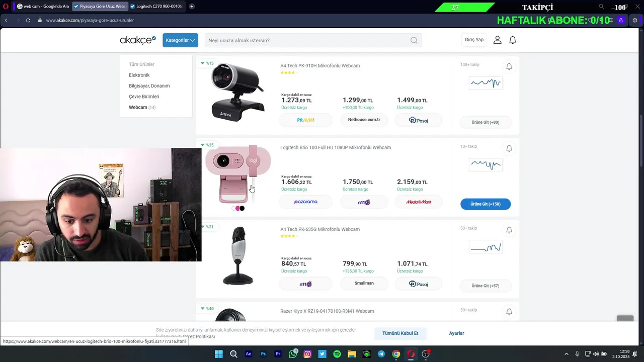Set price alarm bell for Logitech Brio 100
Screen dimensions: 644x362
click(x=509, y=148)
